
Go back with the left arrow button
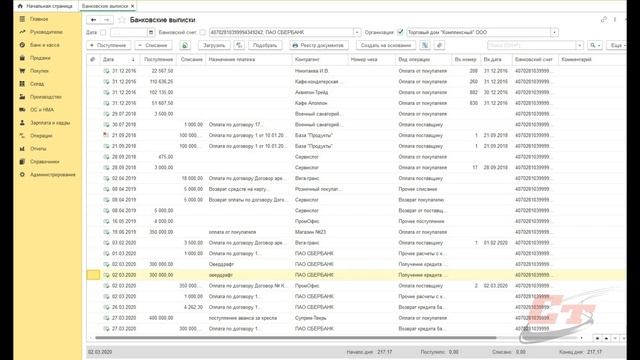93,20
